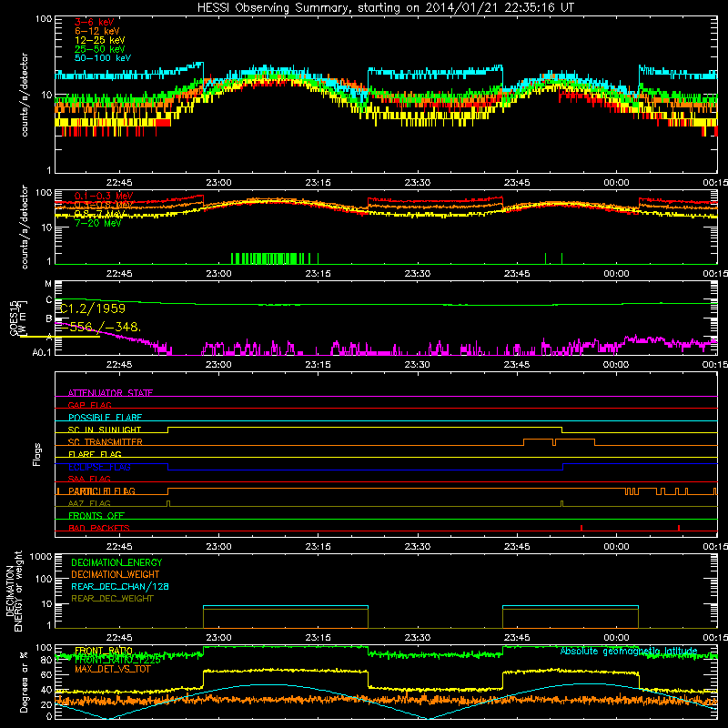Select the red BAD_PACKETS label
Viewport: 728px width, 728px height.
click(99, 528)
